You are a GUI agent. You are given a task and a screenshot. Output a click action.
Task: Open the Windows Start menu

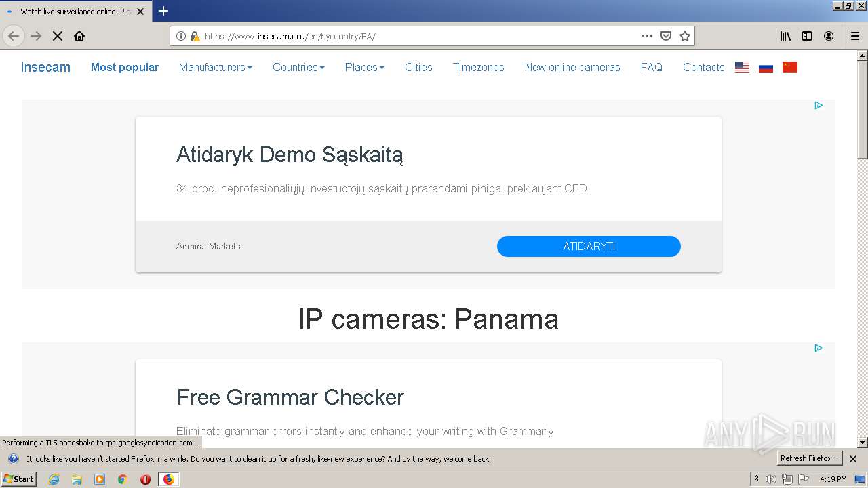(18, 479)
